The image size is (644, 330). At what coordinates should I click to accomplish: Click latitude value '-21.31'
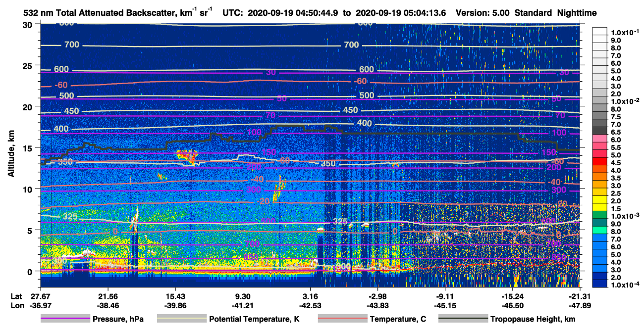[x=580, y=296]
